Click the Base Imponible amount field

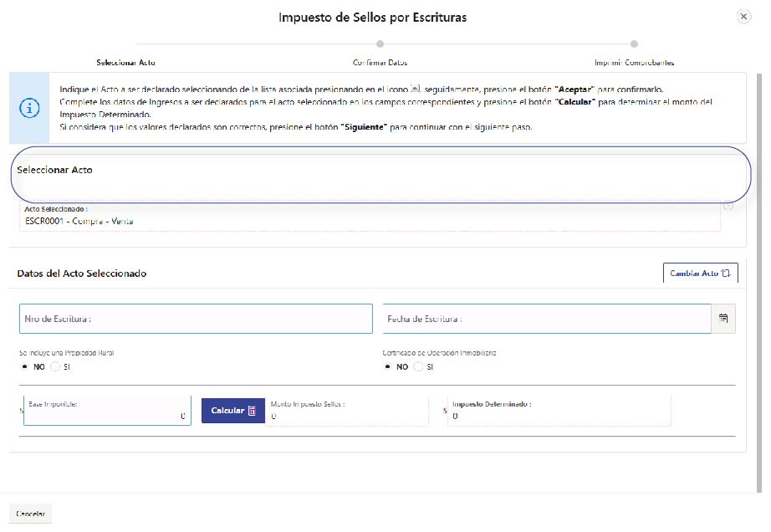tap(107, 411)
